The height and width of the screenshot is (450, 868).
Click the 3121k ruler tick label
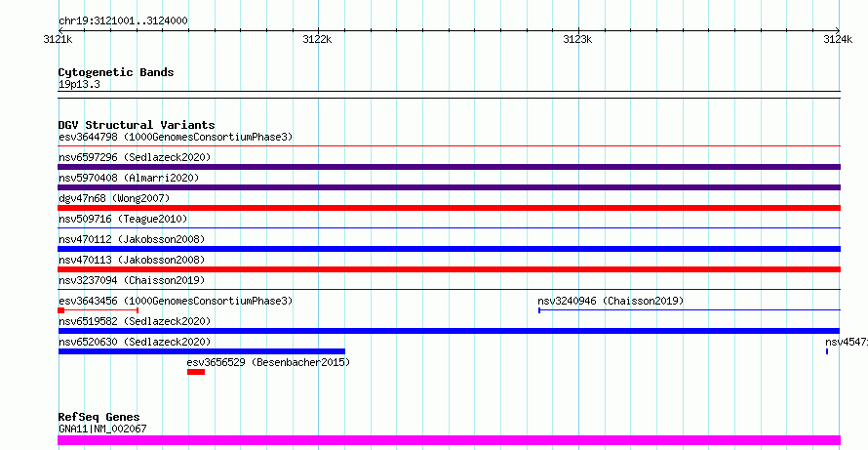58,39
